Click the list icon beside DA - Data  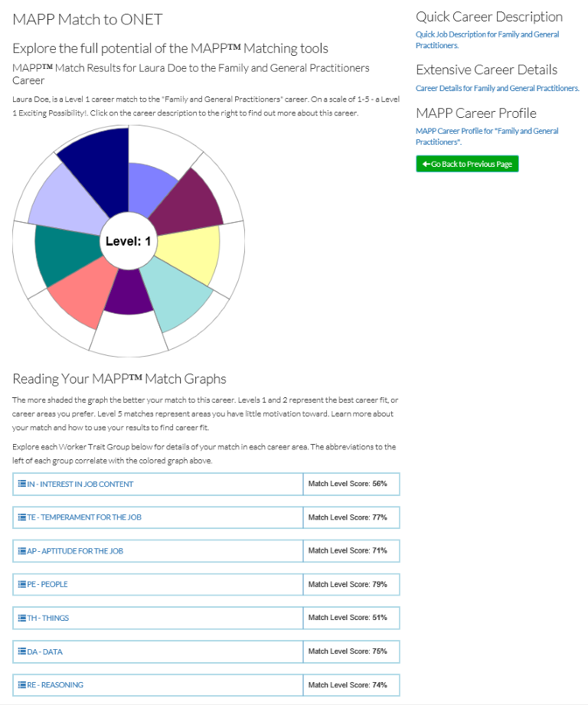click(21, 651)
